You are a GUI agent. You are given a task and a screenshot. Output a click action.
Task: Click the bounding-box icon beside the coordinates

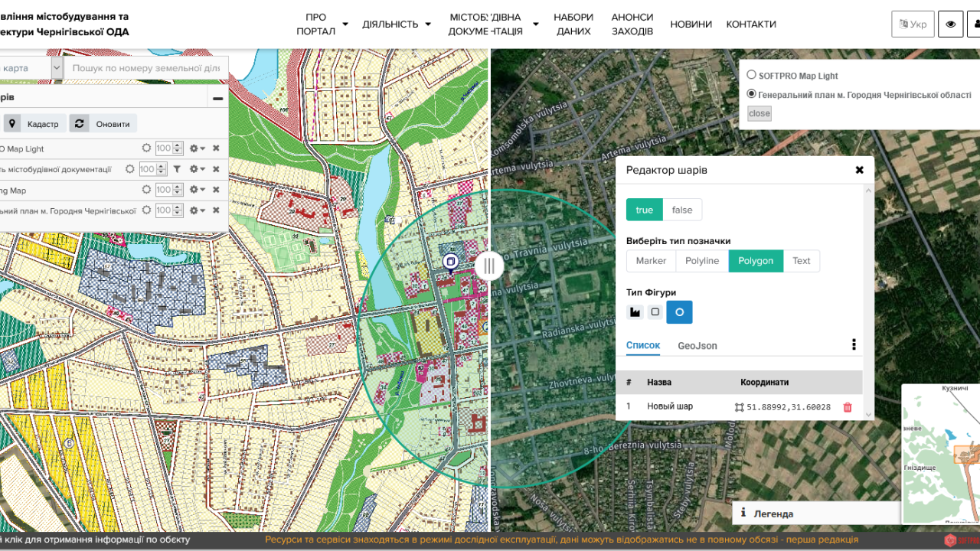[x=739, y=407]
